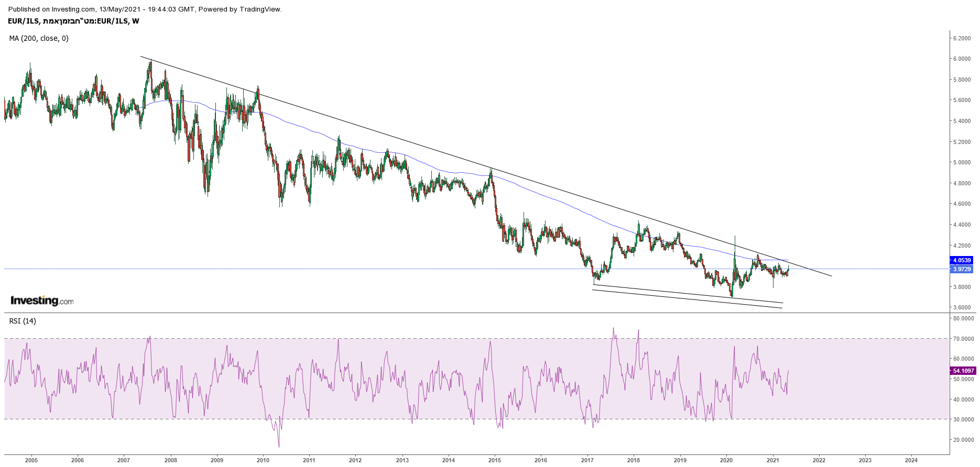Click the 2022 year label on time axis
This screenshot has height=467, width=980.
click(x=819, y=460)
